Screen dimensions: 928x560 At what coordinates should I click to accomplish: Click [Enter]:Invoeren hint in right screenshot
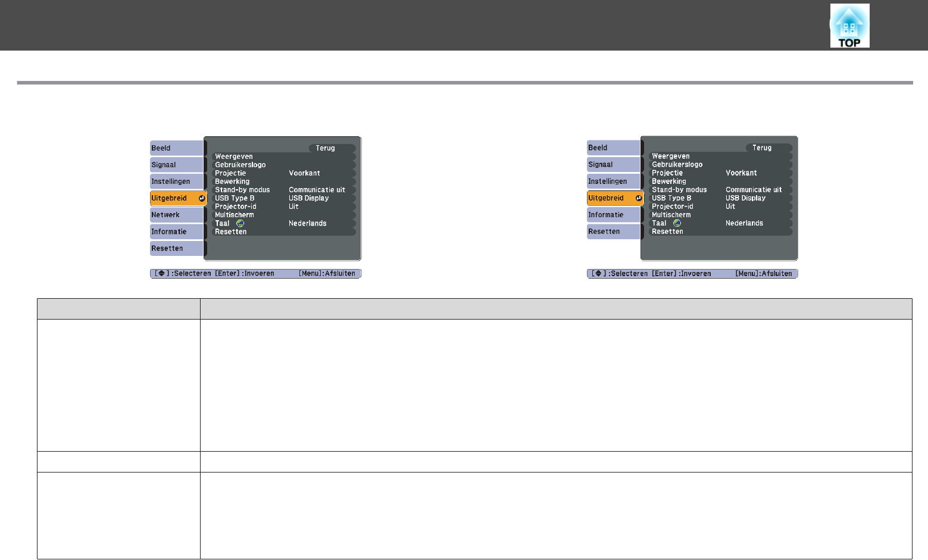(682, 274)
